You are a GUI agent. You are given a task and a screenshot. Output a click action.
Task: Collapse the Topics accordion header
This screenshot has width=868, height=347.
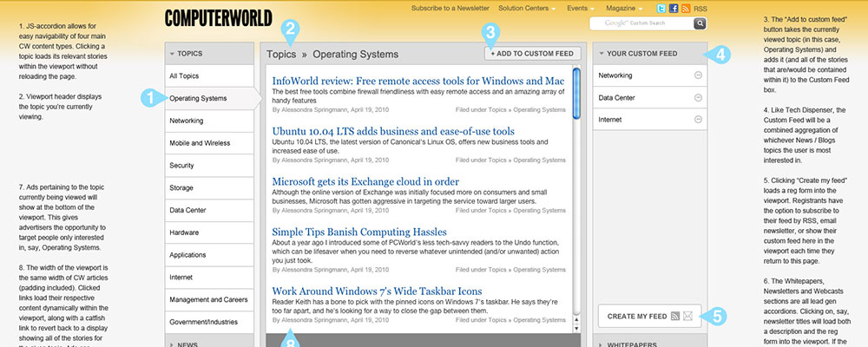(209, 54)
